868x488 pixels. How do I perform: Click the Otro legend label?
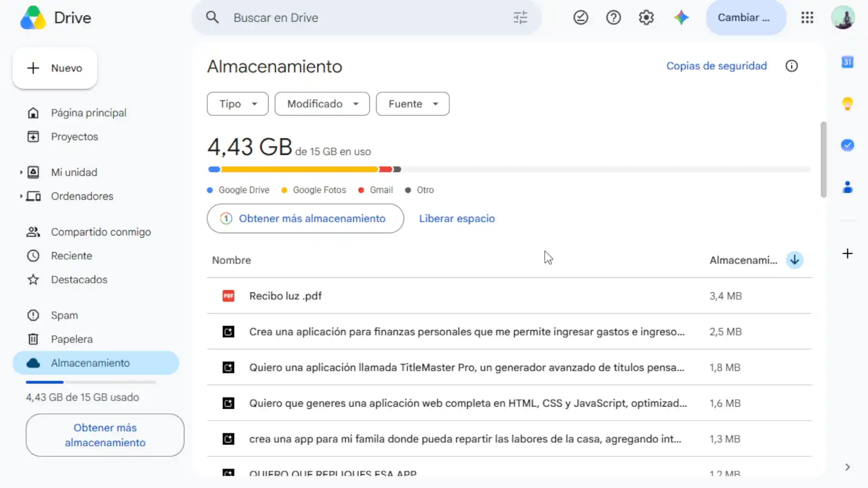[x=425, y=190]
